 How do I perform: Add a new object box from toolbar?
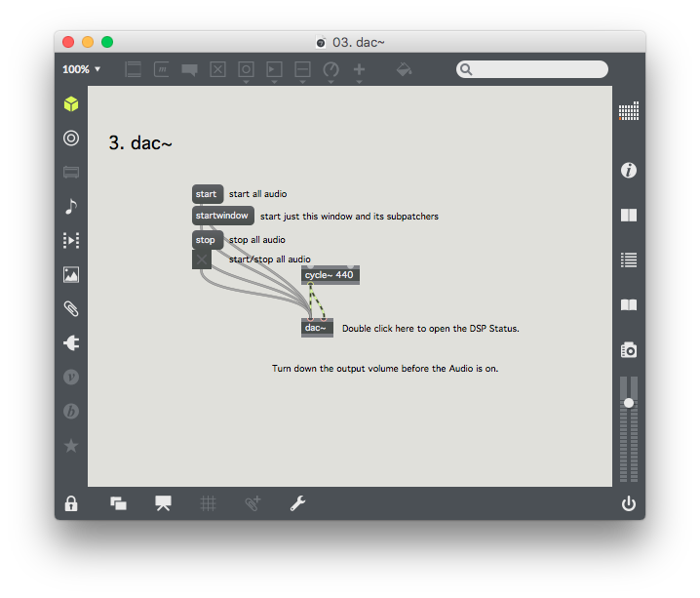(133, 69)
